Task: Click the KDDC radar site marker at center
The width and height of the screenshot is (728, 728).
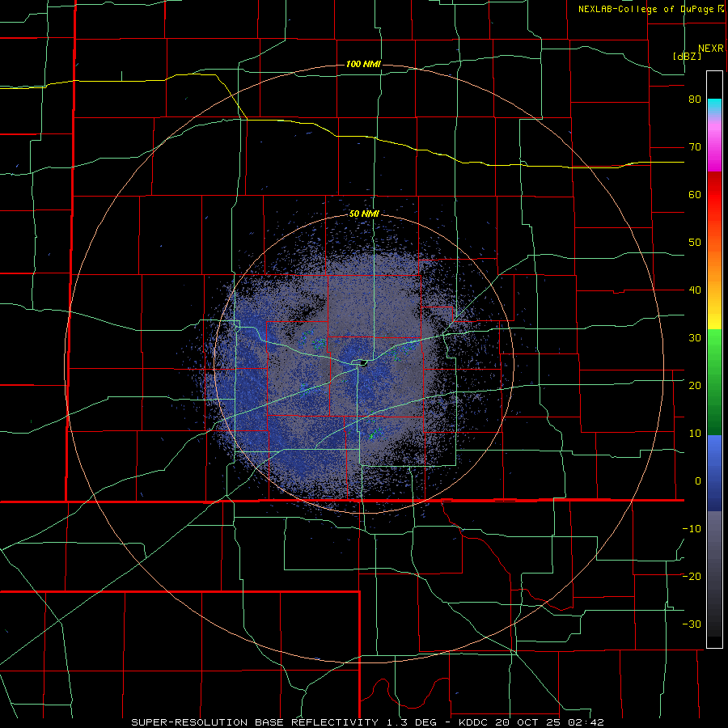Action: 362,362
